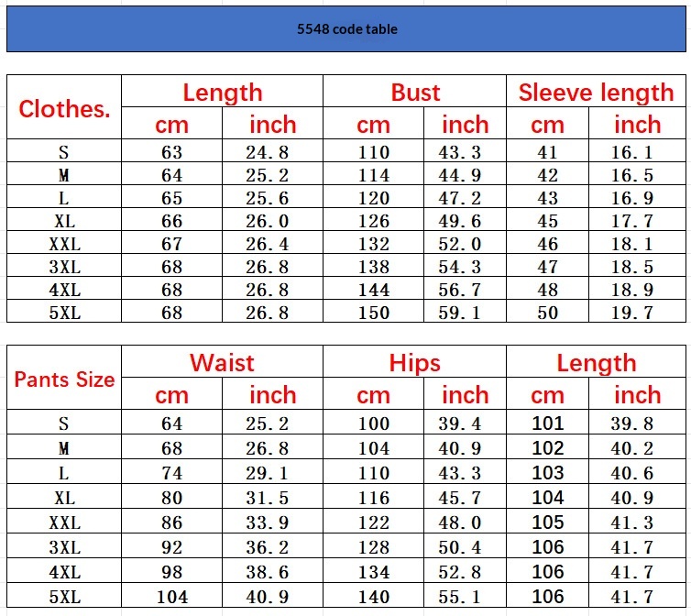Viewport: 691px width, 616px height.
Task: Click the "Hips" column header
Action: pos(415,363)
